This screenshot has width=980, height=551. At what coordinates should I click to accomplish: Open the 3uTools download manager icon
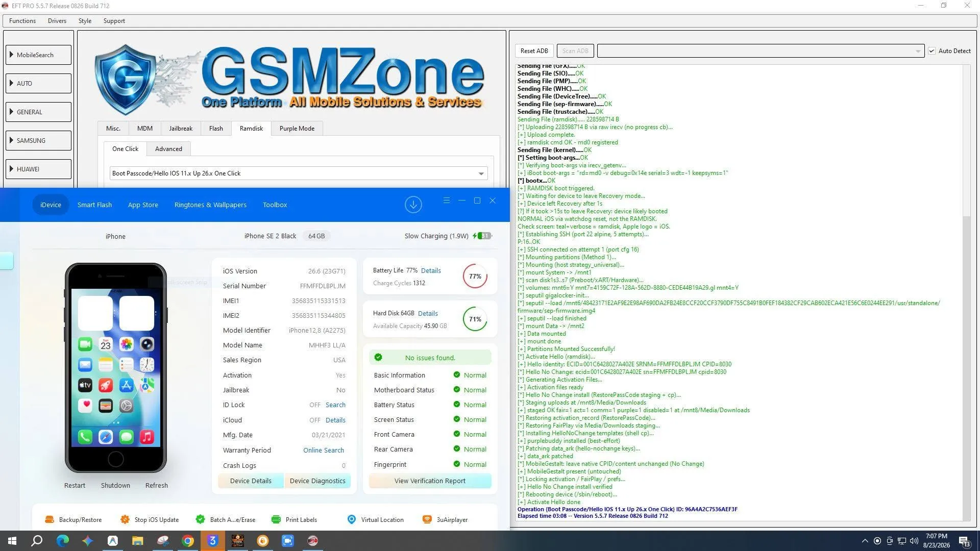[413, 205]
